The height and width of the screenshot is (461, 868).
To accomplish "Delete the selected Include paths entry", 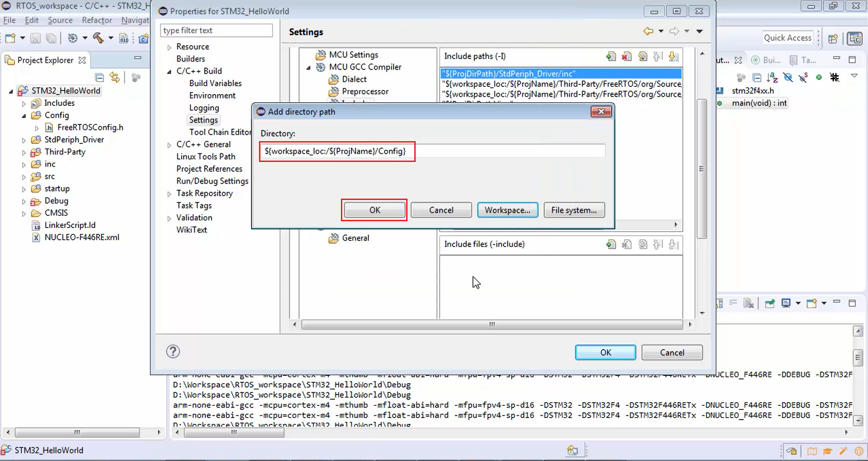I will pyautogui.click(x=627, y=57).
